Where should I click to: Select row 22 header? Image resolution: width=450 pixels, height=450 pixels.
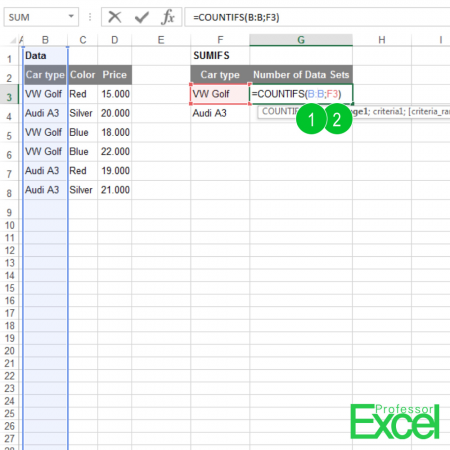(x=9, y=376)
